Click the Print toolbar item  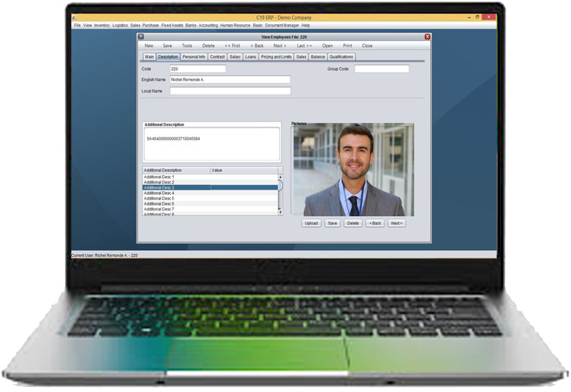click(347, 45)
